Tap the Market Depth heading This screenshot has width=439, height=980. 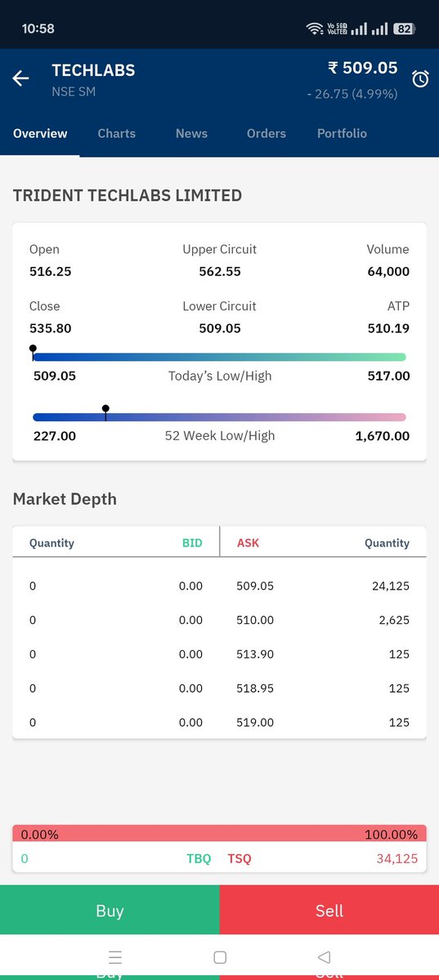(x=65, y=499)
